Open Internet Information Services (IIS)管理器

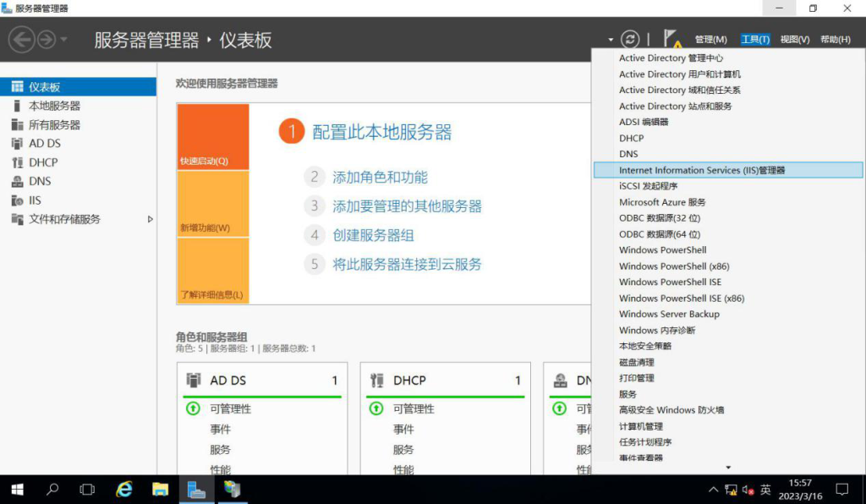point(728,170)
